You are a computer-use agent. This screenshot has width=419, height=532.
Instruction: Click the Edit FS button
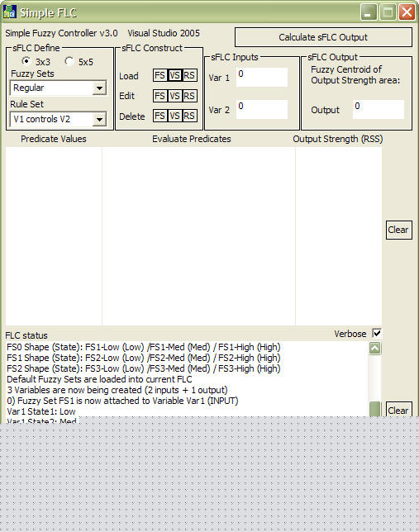tap(160, 96)
